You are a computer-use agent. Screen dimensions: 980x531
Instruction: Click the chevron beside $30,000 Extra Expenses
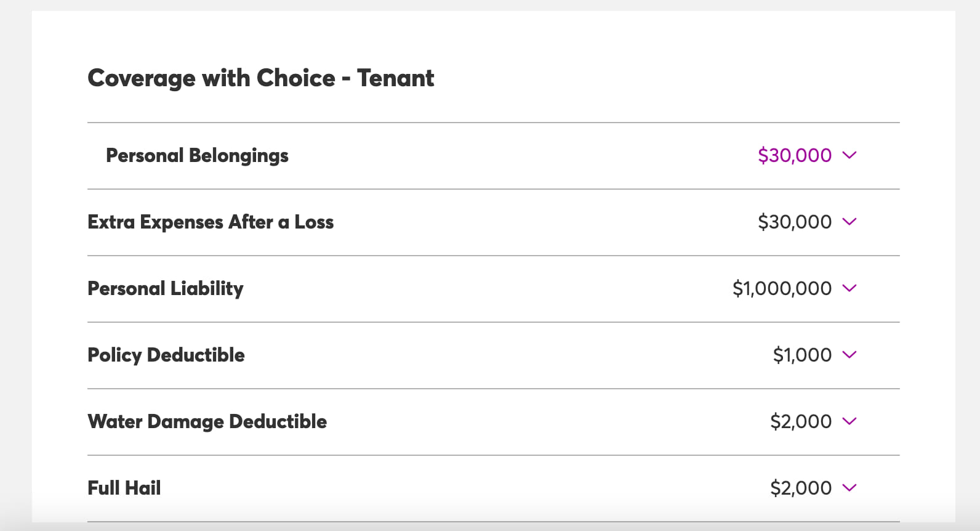(851, 222)
